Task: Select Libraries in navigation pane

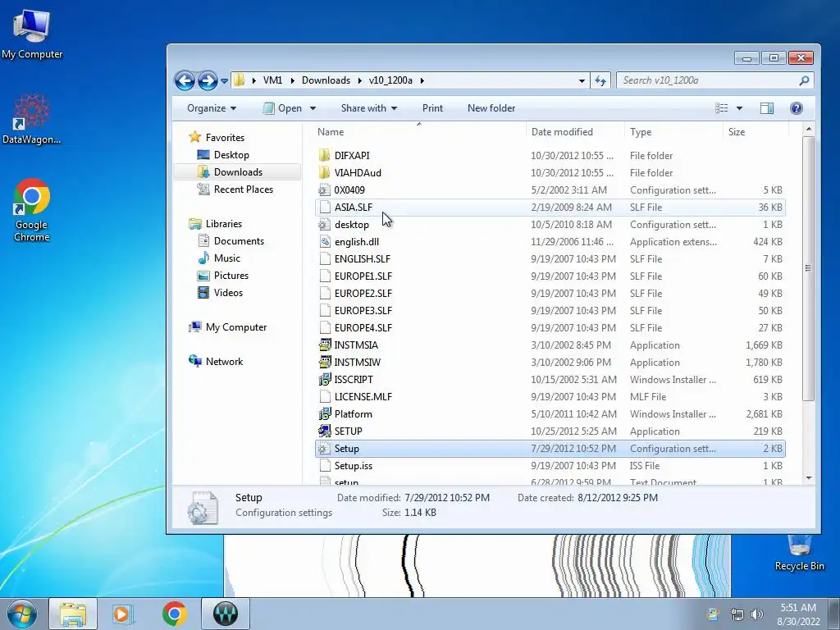Action: (x=223, y=224)
